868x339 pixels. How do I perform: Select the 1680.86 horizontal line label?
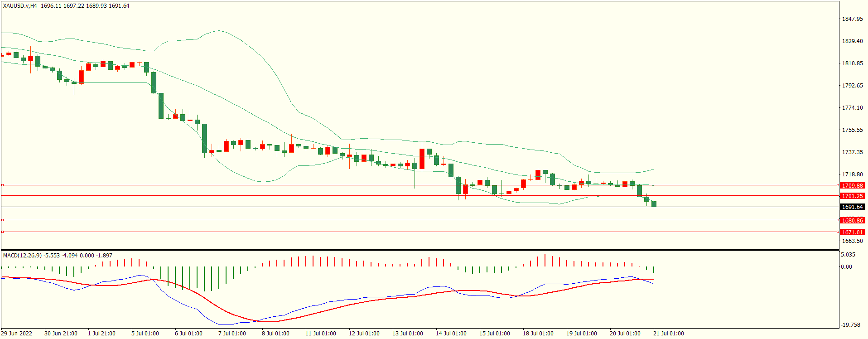(852, 220)
